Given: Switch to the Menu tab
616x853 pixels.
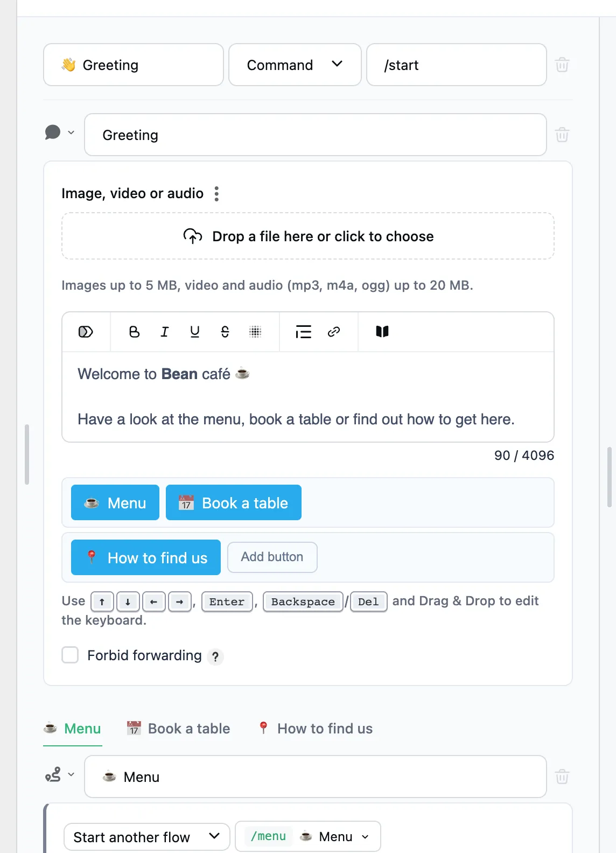Looking at the screenshot, I should point(73,729).
